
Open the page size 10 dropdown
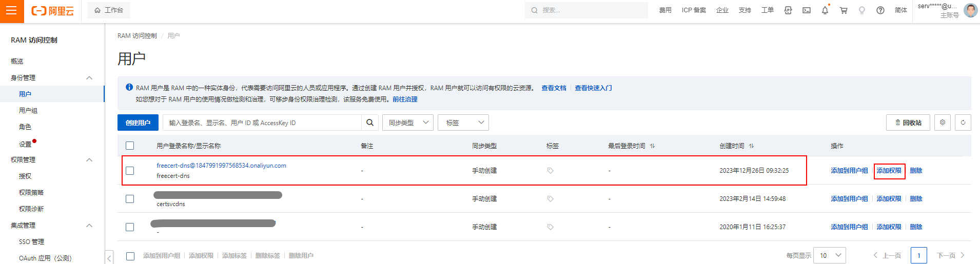point(830,255)
